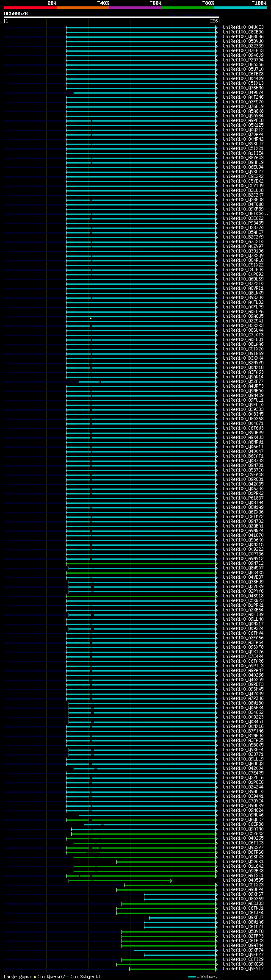The height and width of the screenshot is (980, 271).
Task: Select label UniRef100_Q946J9
Action: pos(243,56)
